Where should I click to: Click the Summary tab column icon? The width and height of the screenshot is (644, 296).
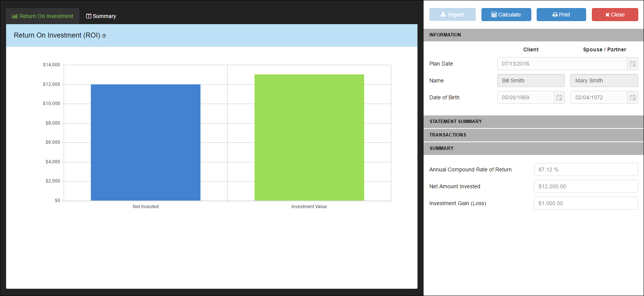(x=89, y=16)
